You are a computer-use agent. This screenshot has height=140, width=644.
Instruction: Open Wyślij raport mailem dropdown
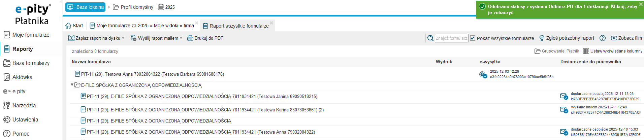[181, 38]
